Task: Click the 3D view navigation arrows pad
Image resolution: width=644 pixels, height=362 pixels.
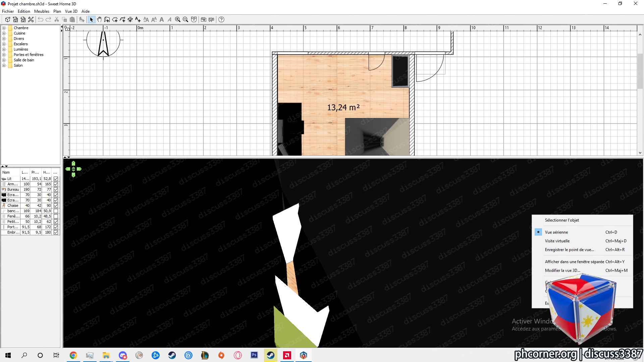Action: coord(73,169)
